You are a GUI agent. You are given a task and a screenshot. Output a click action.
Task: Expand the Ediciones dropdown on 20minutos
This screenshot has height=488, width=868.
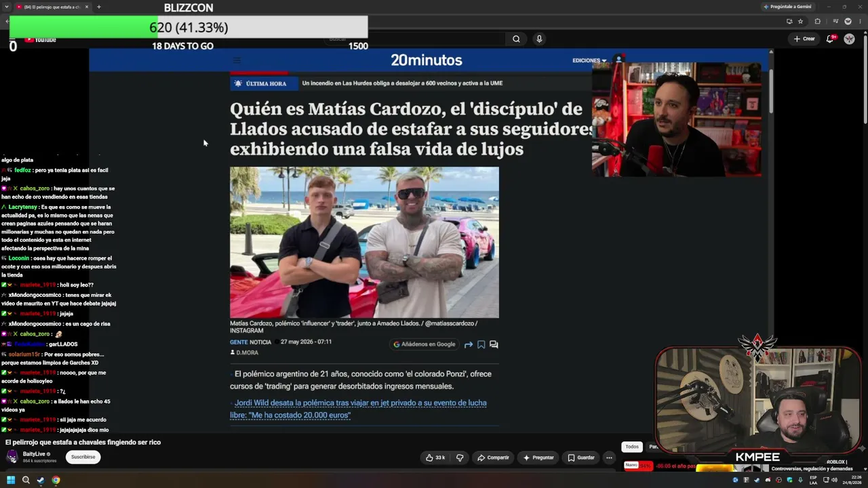pos(589,60)
